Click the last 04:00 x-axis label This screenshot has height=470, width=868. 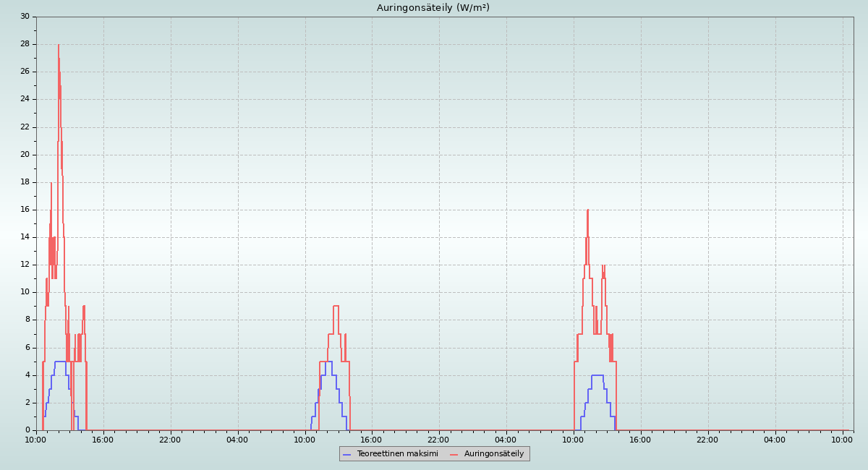tap(775, 440)
